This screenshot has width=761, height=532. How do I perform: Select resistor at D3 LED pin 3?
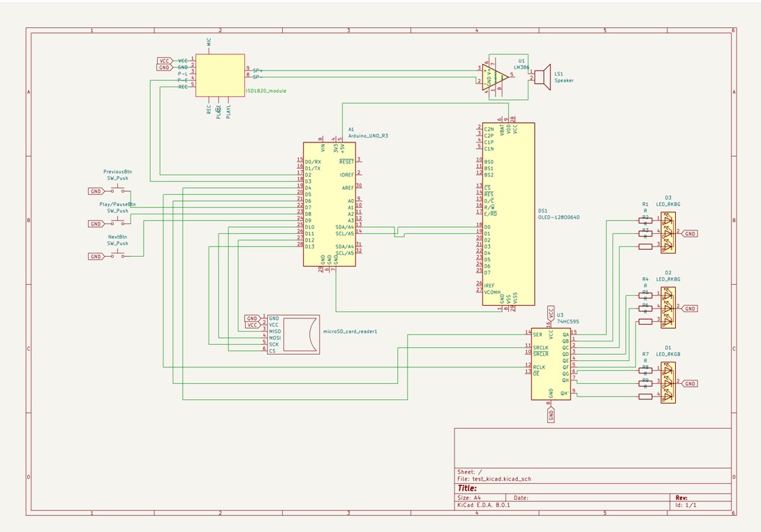click(645, 246)
